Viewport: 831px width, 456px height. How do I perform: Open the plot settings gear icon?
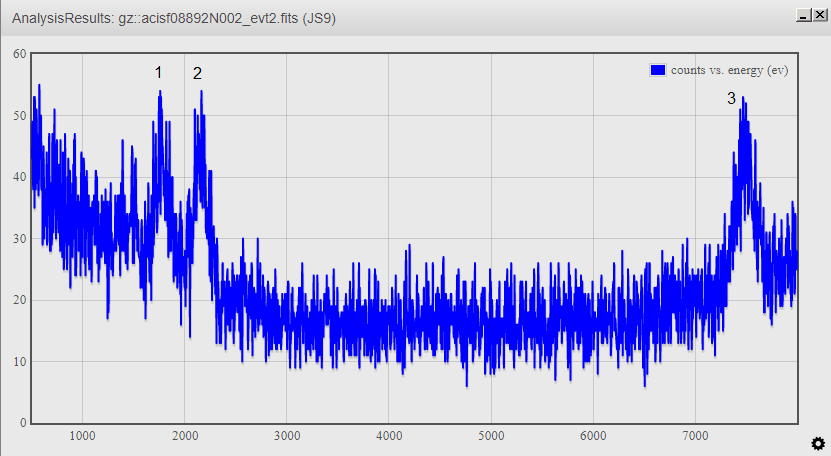pyautogui.click(x=816, y=443)
